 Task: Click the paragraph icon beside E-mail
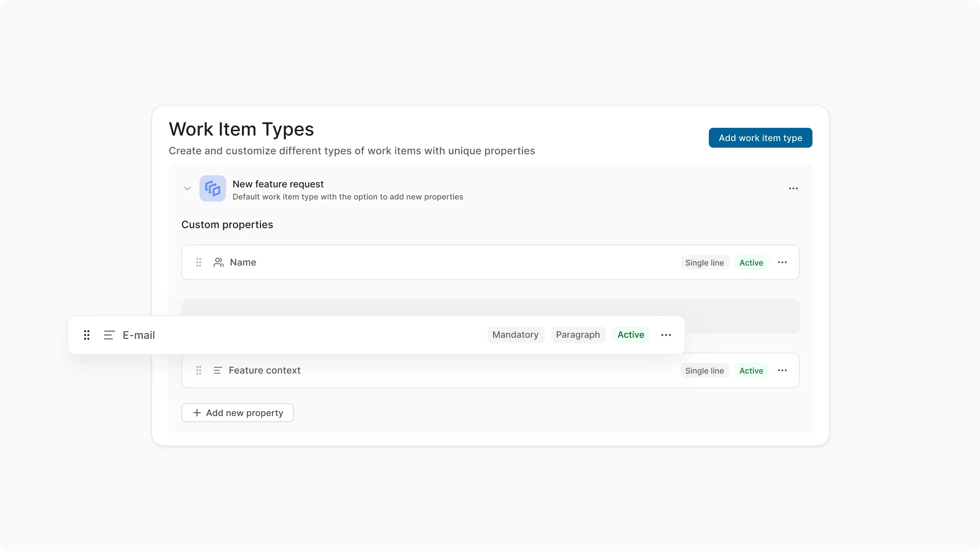[x=109, y=335]
